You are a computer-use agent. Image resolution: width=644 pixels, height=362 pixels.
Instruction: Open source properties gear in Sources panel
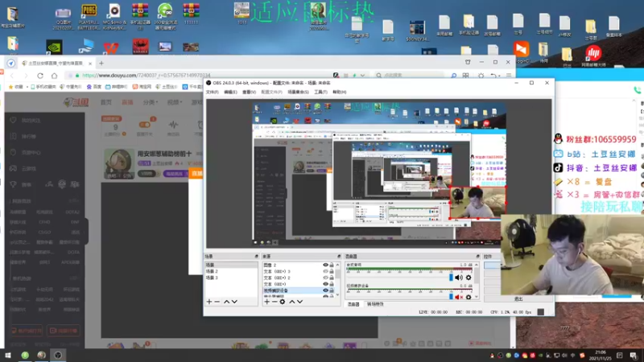point(283,302)
